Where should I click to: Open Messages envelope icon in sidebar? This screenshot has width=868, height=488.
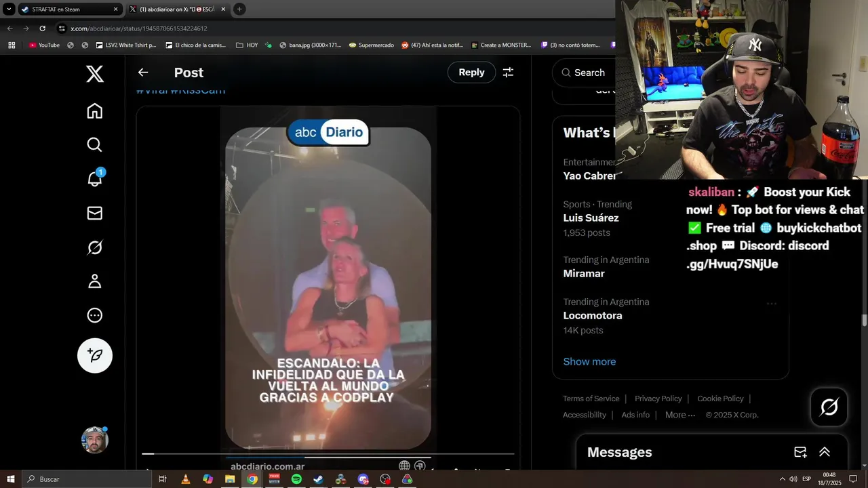[95, 213]
